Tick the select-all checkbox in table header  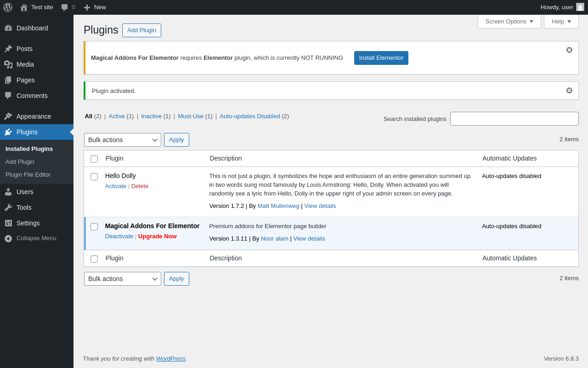point(94,159)
